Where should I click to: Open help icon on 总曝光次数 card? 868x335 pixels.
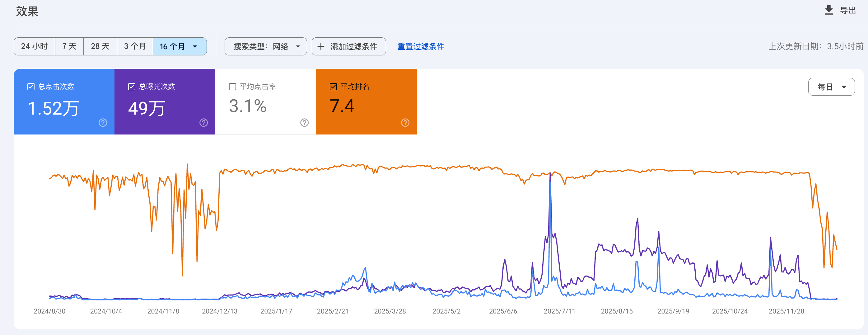[203, 122]
